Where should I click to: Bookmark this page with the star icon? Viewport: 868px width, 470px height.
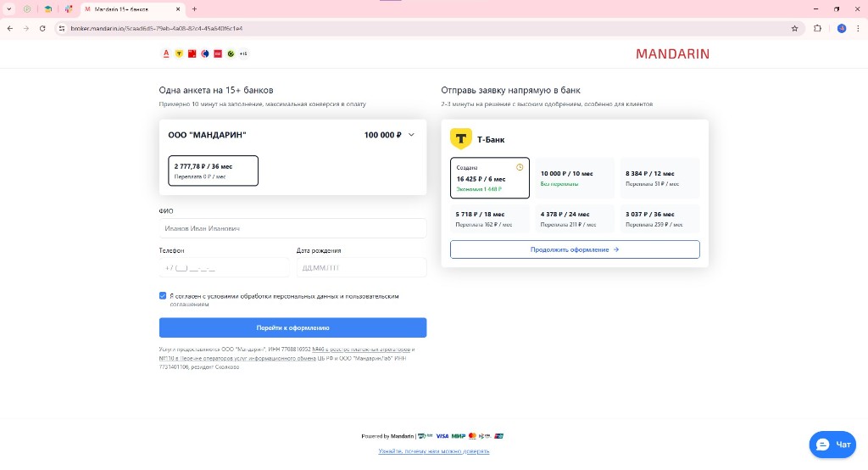click(794, 28)
